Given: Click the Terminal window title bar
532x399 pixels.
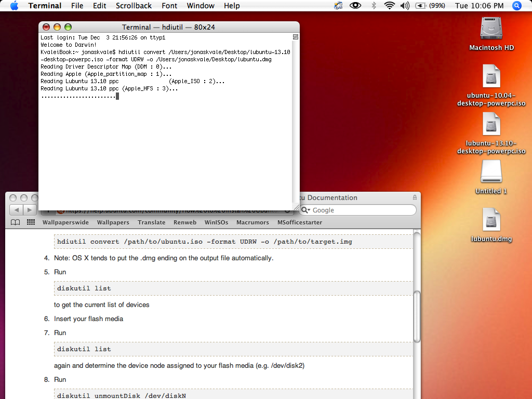Looking at the screenshot, I should (x=169, y=27).
